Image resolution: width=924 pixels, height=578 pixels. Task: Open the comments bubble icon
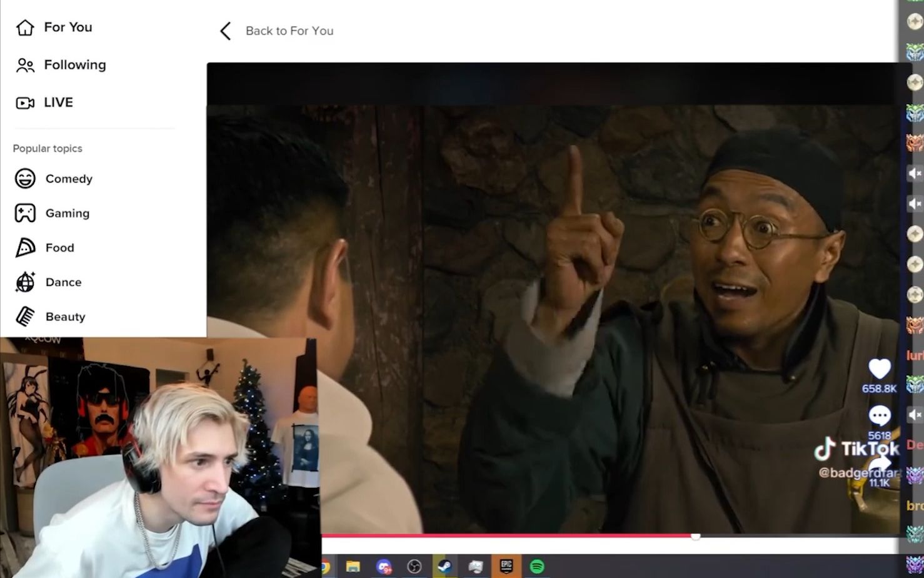coord(880,416)
